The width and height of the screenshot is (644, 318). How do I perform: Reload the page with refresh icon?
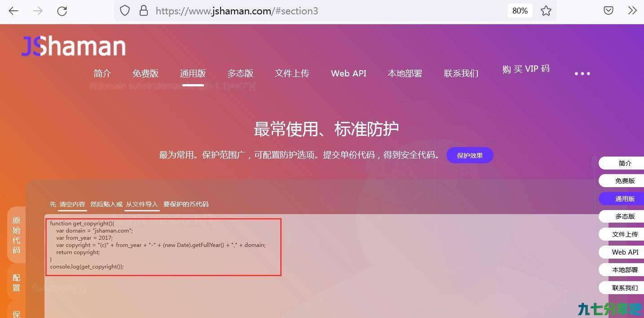(x=62, y=11)
